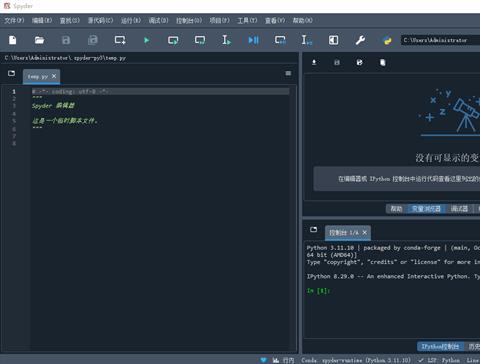
Task: Open the 文件(F) menu
Action: pos(14,20)
